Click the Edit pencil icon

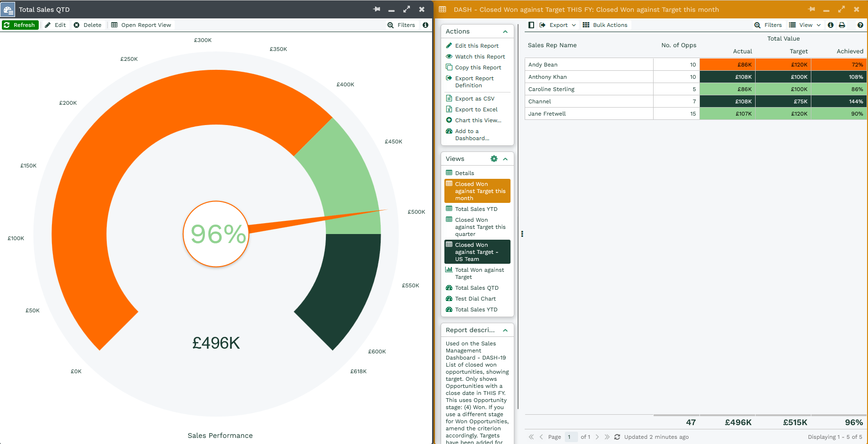[x=48, y=25]
